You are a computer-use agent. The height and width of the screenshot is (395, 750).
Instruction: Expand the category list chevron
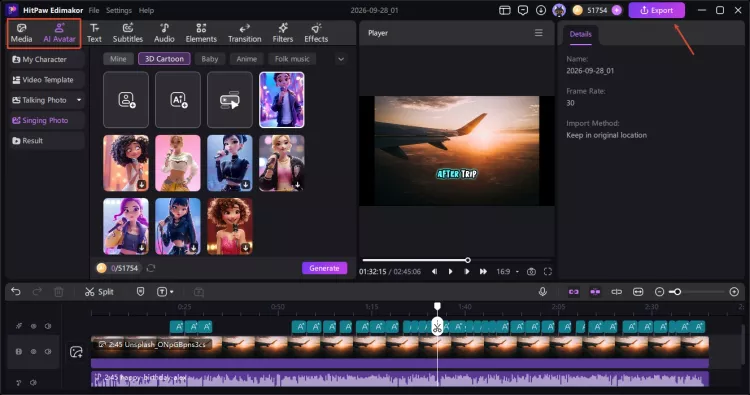341,59
